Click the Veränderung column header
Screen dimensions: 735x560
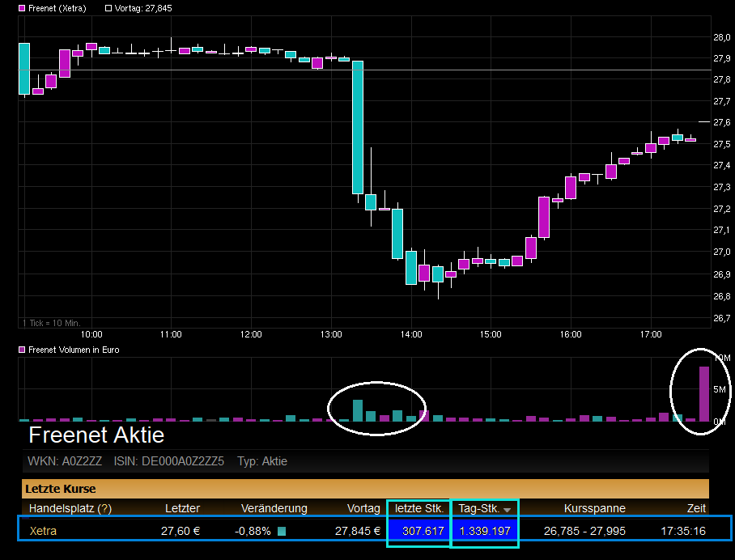coord(274,508)
